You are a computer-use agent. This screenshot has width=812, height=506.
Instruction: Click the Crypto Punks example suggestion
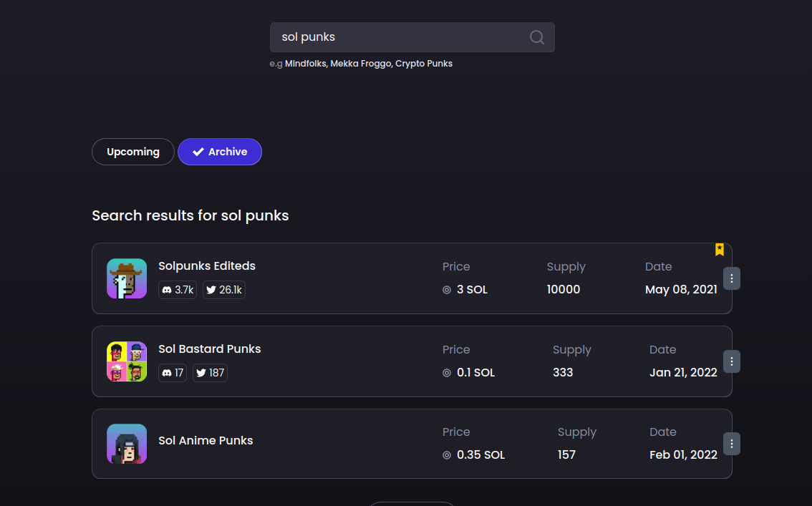(x=424, y=64)
